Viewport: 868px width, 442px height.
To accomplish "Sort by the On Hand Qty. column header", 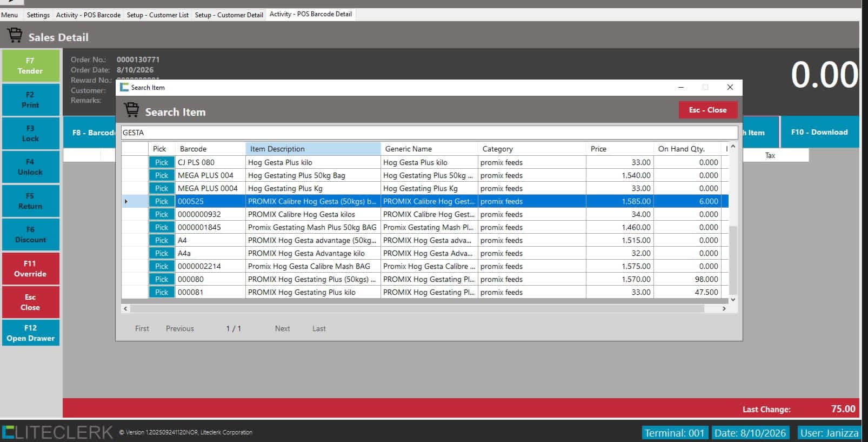I will [687, 149].
